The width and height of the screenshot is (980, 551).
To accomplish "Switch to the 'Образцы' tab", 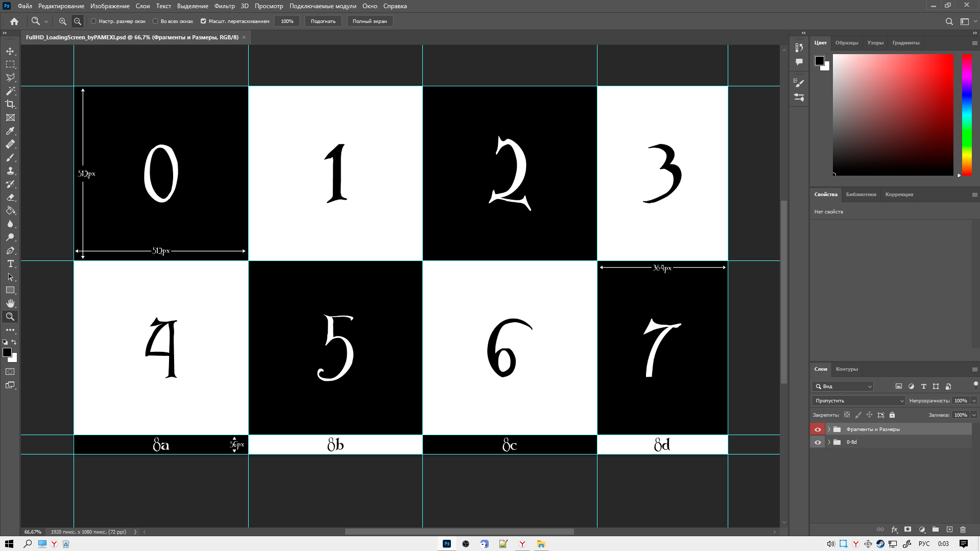I will click(x=846, y=43).
